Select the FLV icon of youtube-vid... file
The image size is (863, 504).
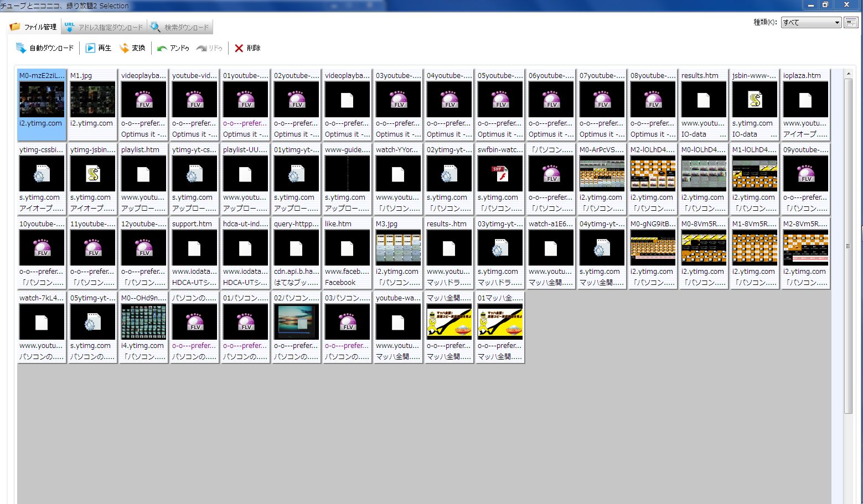(x=195, y=100)
